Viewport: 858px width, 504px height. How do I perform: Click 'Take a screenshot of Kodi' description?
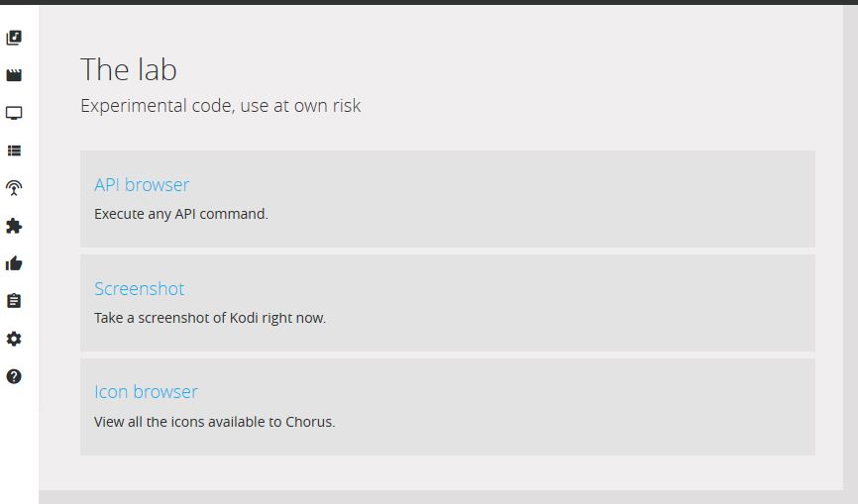click(x=210, y=318)
